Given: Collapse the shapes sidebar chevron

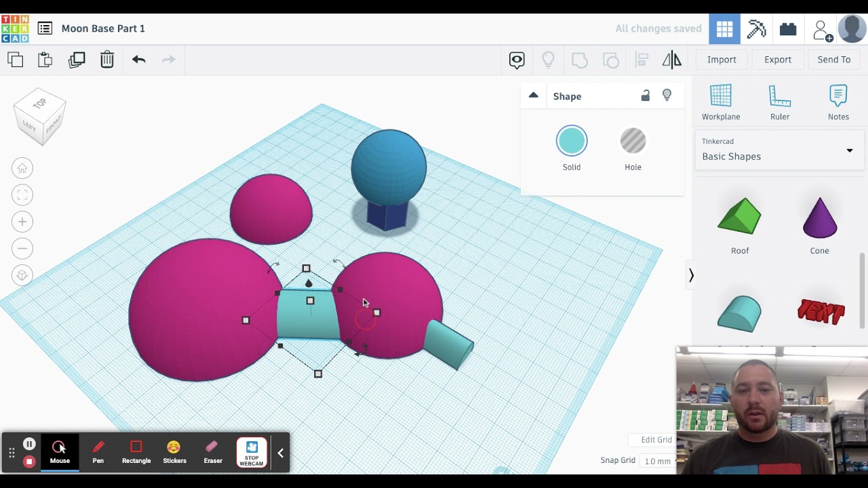Looking at the screenshot, I should [x=691, y=275].
